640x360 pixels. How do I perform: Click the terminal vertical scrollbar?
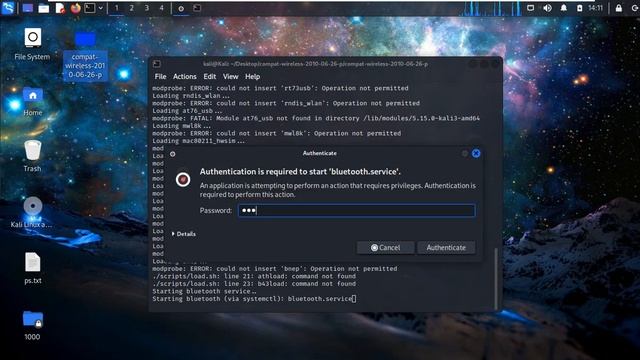496,278
